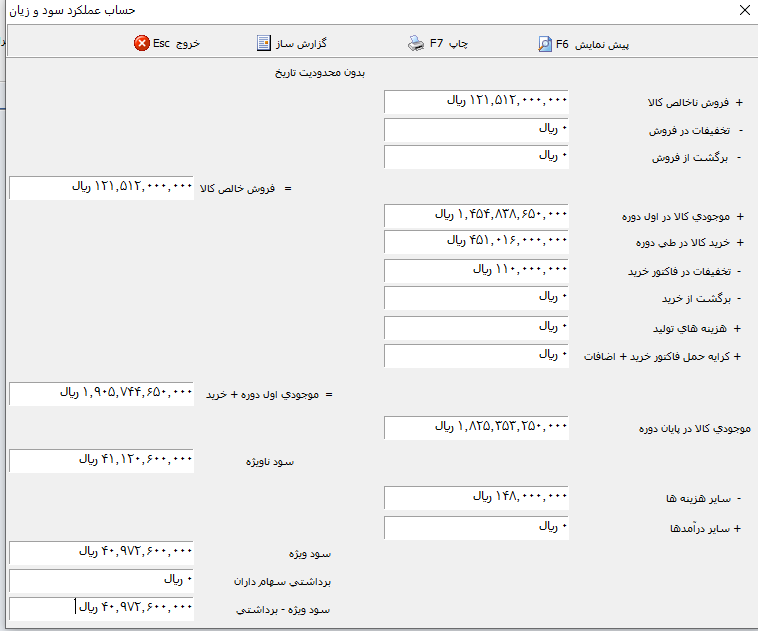
Task: Click the بدون محدودیت تاریخ text
Action: tap(320, 73)
